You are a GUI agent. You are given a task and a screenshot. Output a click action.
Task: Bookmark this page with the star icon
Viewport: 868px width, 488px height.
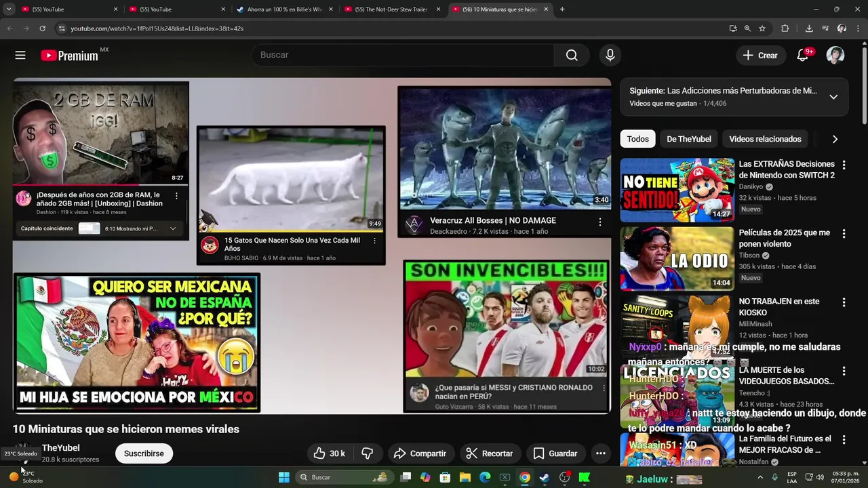(762, 28)
